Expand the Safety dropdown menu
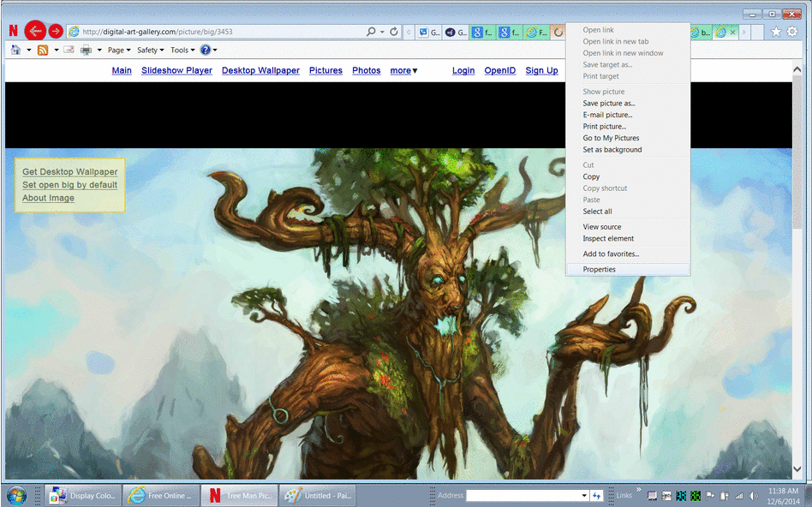812x507 pixels. tap(150, 51)
